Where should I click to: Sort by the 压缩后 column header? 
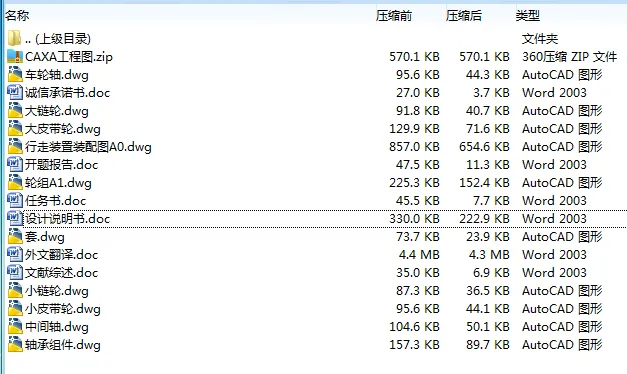point(464,16)
